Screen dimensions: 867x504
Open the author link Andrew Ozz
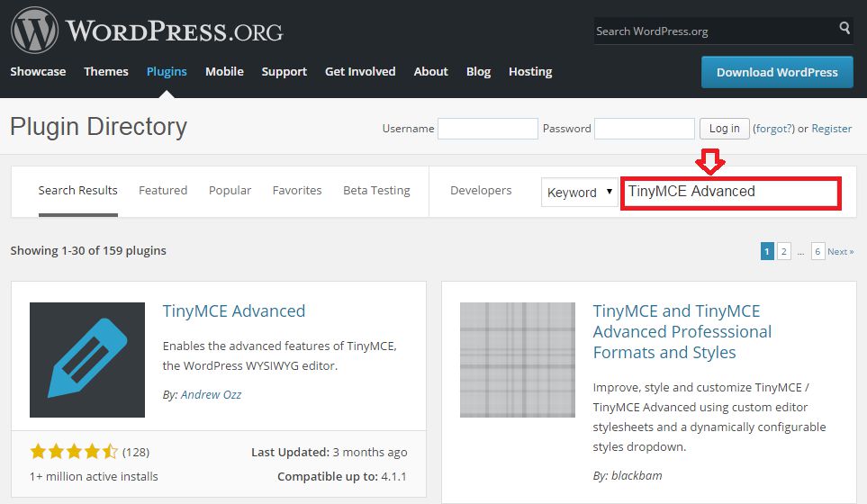coord(212,394)
